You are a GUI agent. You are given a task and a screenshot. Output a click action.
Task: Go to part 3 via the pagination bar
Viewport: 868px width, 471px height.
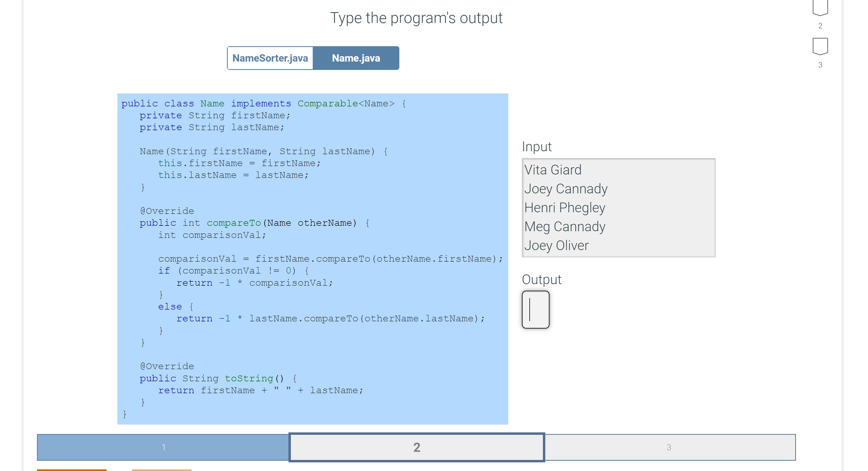click(669, 447)
